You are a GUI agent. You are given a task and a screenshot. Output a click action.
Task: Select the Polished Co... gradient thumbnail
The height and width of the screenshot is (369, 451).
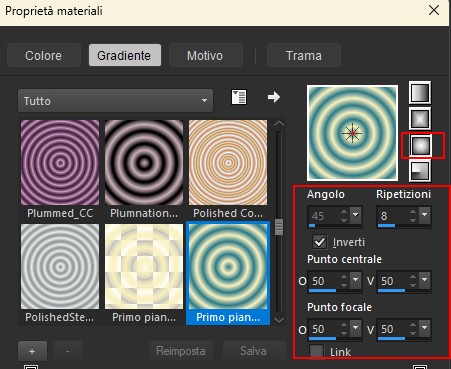[228, 163]
